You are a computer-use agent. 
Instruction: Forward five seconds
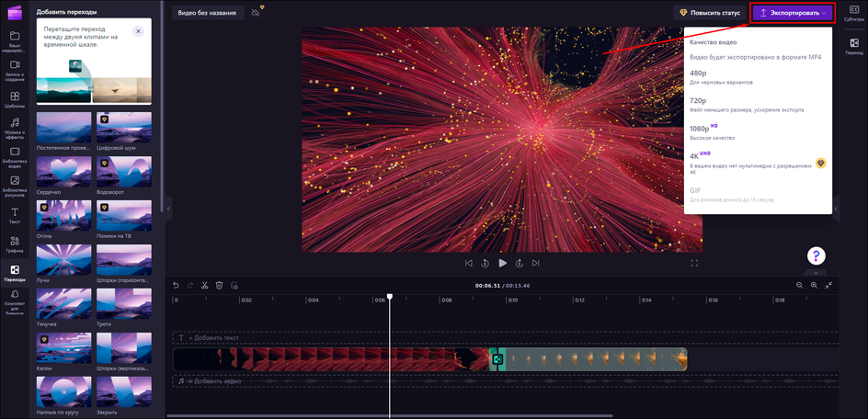(520, 264)
